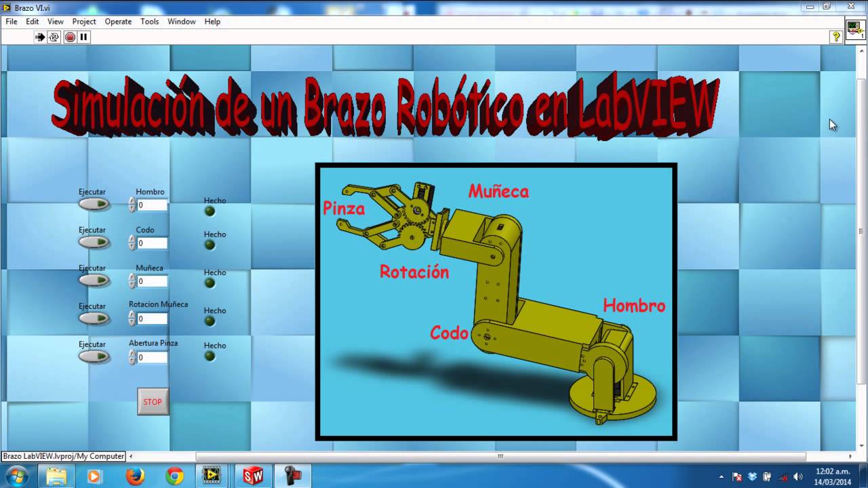Screen dimensions: 868x488
Task: Click the Muñeca numeric input field
Action: [x=152, y=281]
